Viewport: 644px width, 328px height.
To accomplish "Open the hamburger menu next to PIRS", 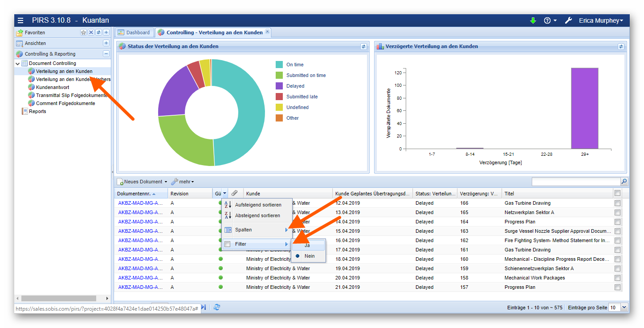I will point(20,20).
